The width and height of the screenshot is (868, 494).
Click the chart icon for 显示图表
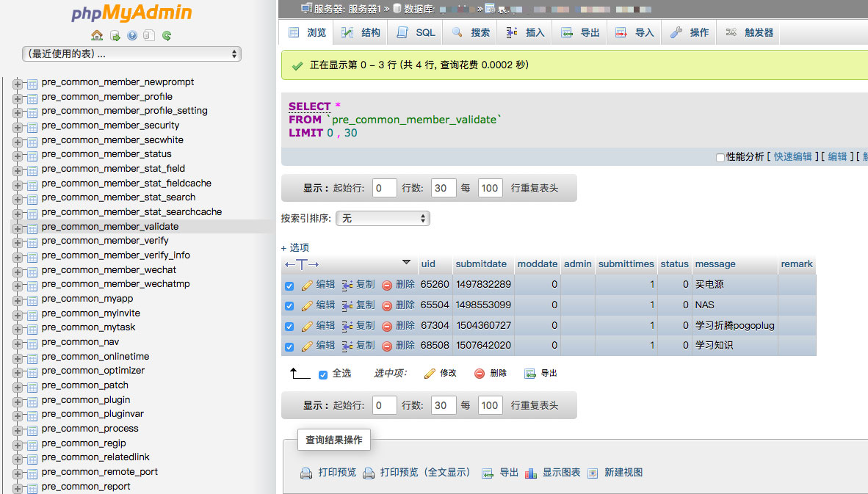(531, 473)
